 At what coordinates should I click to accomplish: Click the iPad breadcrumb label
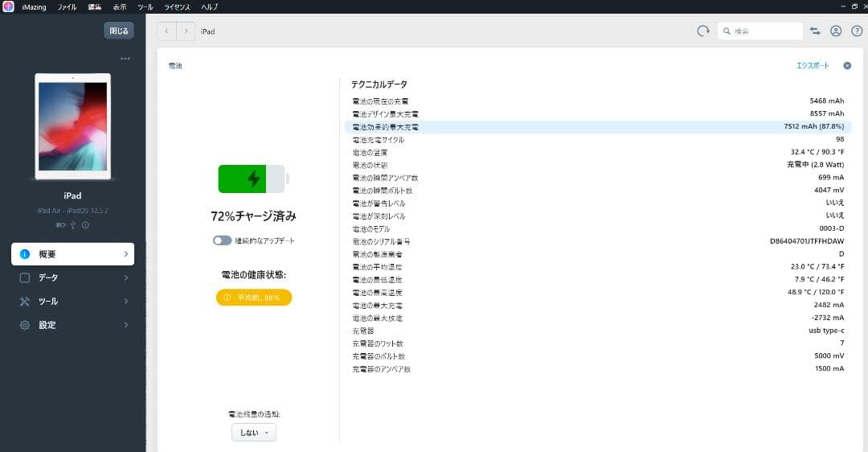(207, 31)
